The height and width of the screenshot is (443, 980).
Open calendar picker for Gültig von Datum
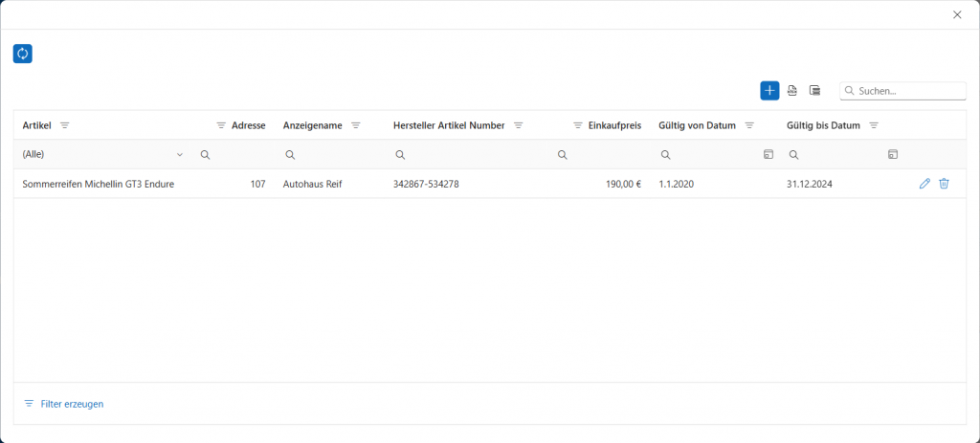coord(768,154)
